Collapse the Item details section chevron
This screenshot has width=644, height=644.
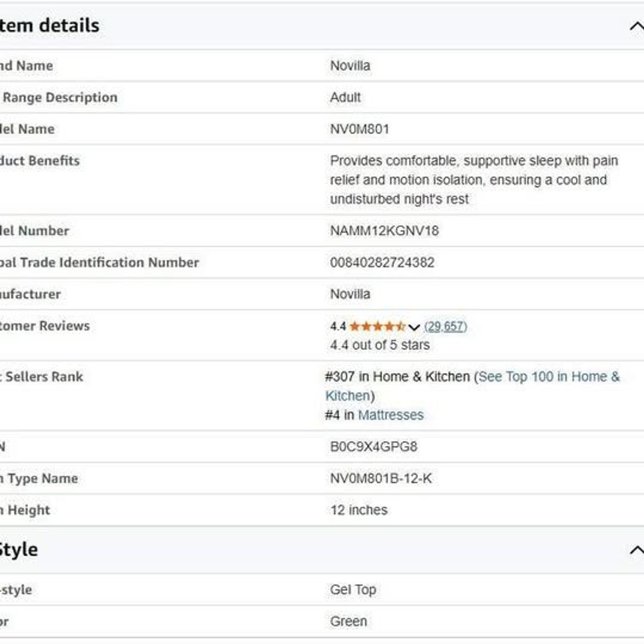tap(637, 27)
